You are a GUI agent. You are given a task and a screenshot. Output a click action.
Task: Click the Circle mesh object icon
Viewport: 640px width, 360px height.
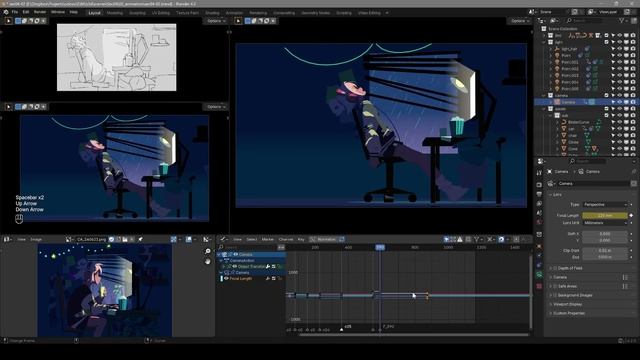tap(564, 142)
